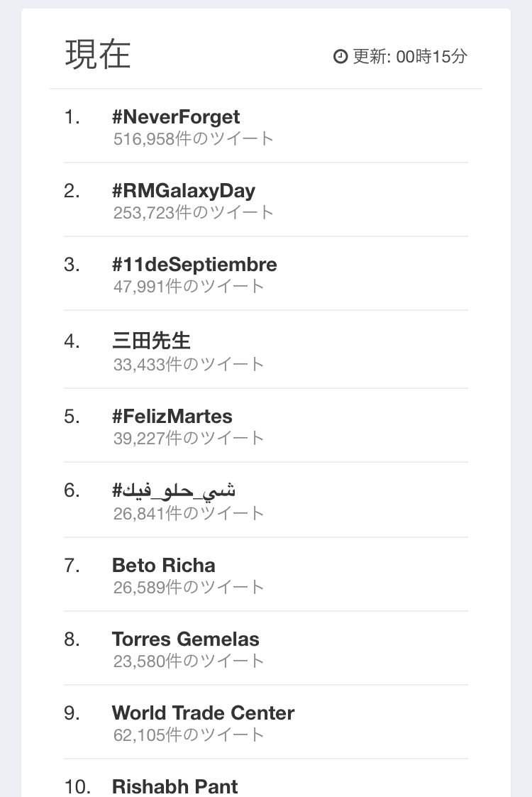Click the rank number 1. label

tap(72, 117)
